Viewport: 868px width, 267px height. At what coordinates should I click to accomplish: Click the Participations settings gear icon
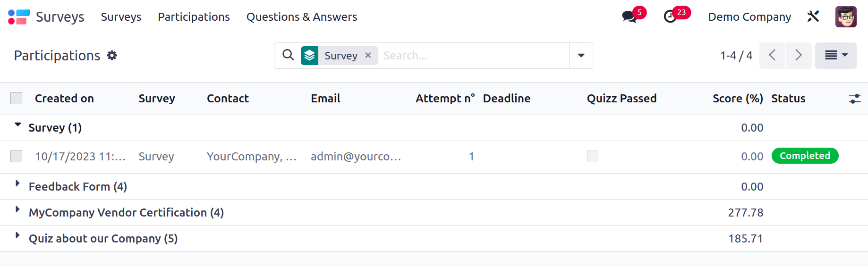coord(112,55)
